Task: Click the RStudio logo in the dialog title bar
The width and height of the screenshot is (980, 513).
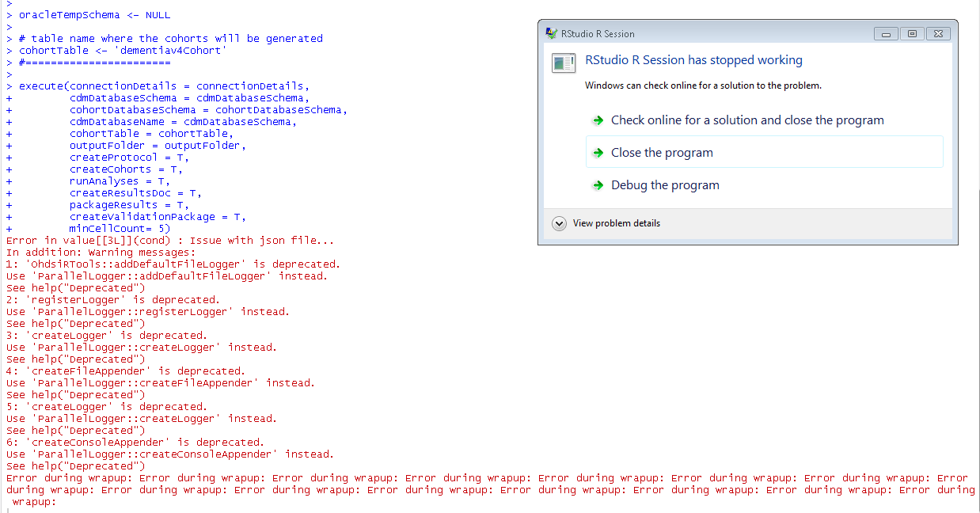Action: (550, 33)
